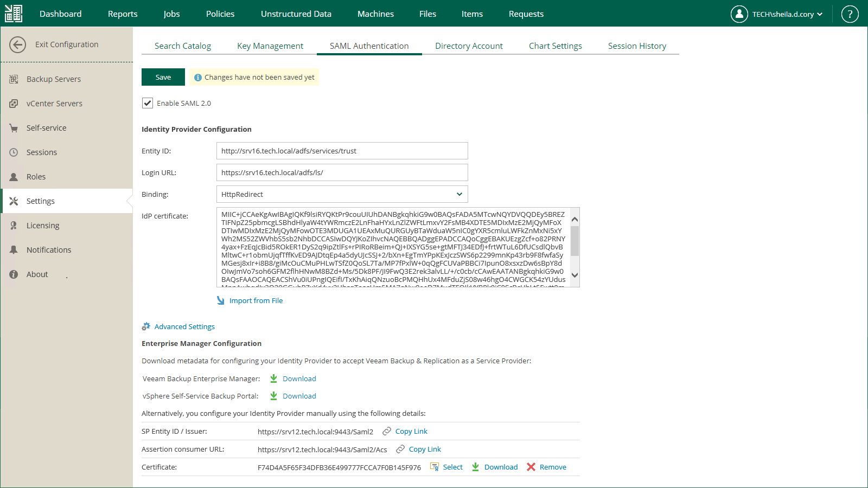The height and width of the screenshot is (488, 868).
Task: Click the Remove certificate red X icon
Action: (x=531, y=467)
